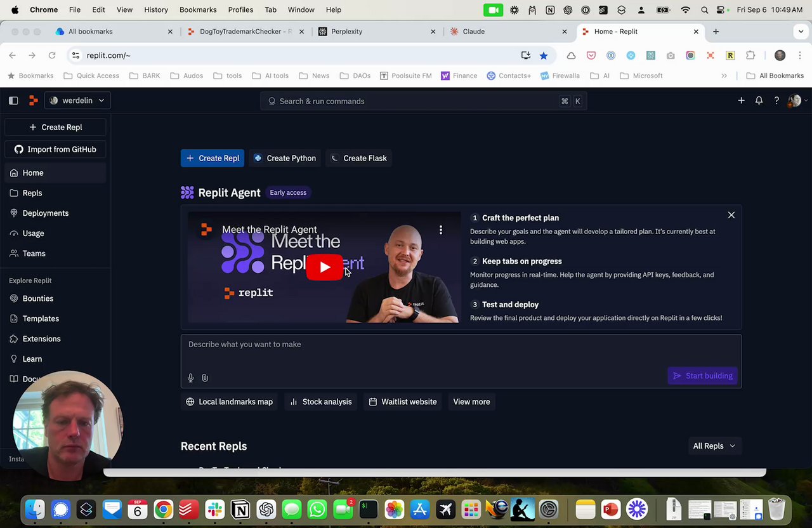This screenshot has height=528, width=812.
Task: Open the All Bookmarks folder on the right
Action: pos(775,76)
